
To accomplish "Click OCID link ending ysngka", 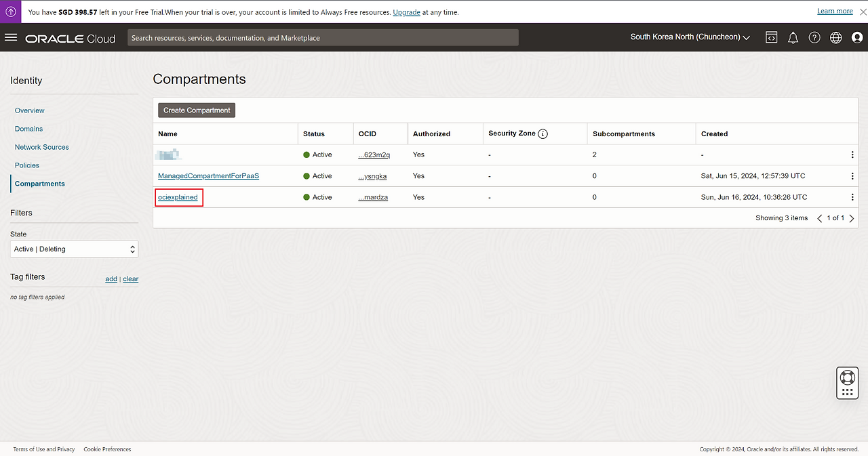I will pos(372,176).
